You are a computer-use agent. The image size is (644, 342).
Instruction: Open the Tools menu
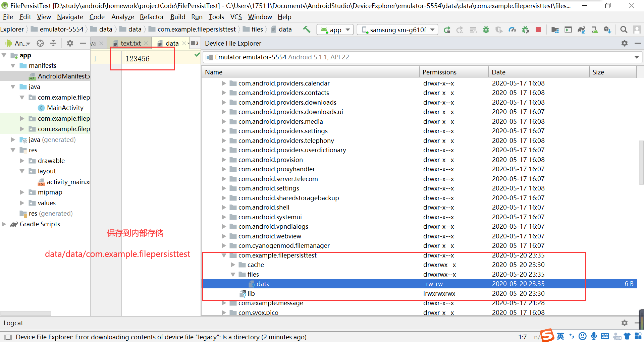pos(216,17)
